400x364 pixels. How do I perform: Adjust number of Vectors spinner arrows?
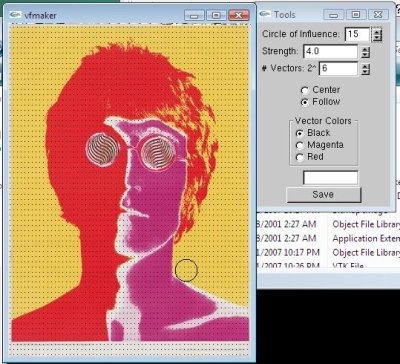[366, 69]
